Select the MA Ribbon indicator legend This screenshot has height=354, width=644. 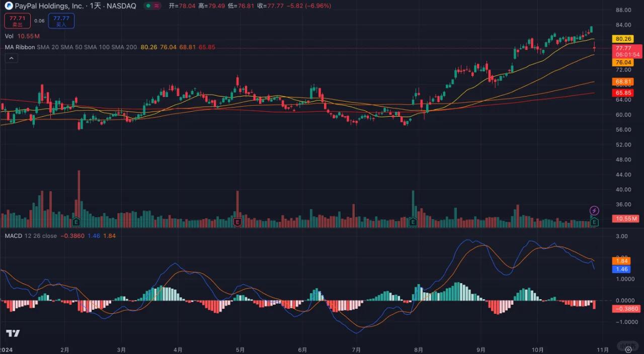coord(20,47)
